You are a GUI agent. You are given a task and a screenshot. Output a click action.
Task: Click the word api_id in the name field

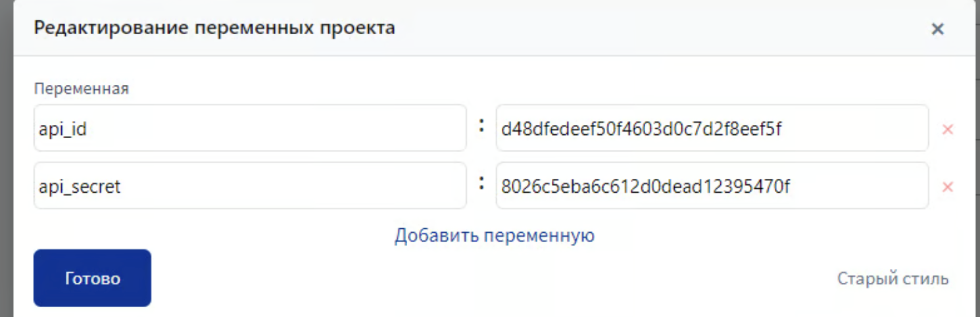click(63, 129)
